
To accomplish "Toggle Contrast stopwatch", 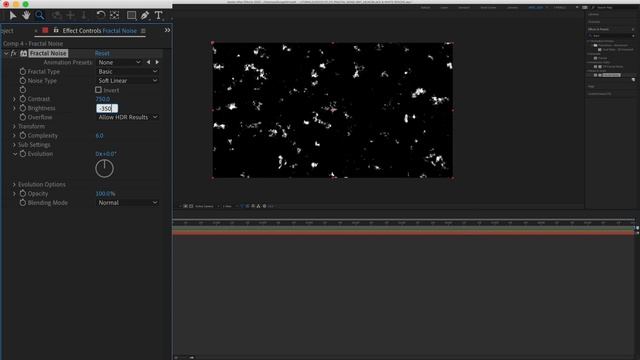I will [23, 99].
